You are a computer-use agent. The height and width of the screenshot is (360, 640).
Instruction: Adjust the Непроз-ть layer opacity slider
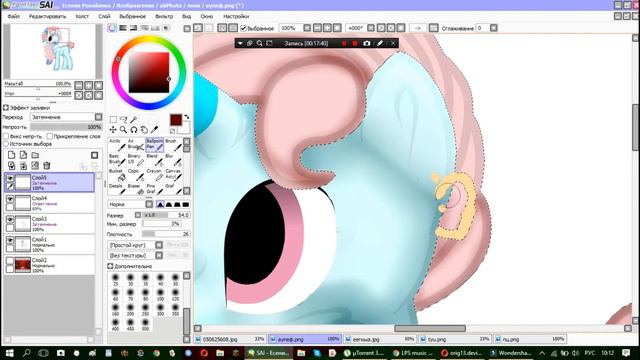66,127
